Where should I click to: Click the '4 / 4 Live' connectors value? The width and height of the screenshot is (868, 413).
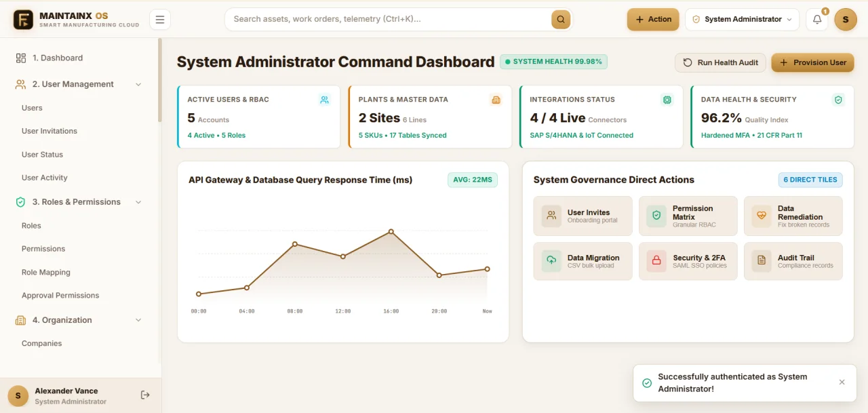click(x=557, y=118)
